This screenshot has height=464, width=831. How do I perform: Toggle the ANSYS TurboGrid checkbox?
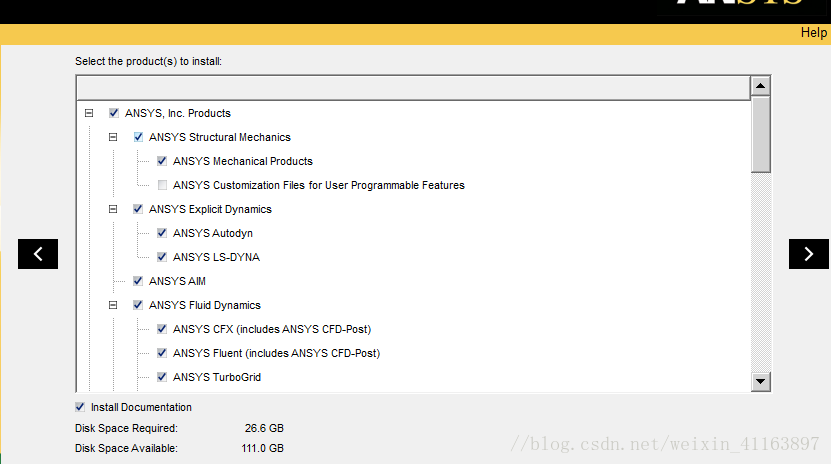coord(162,377)
